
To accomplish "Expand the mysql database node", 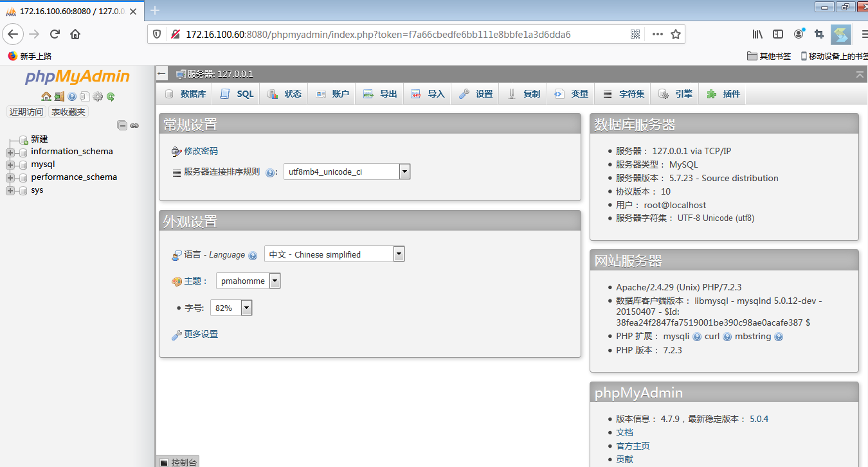I will pos(10,165).
